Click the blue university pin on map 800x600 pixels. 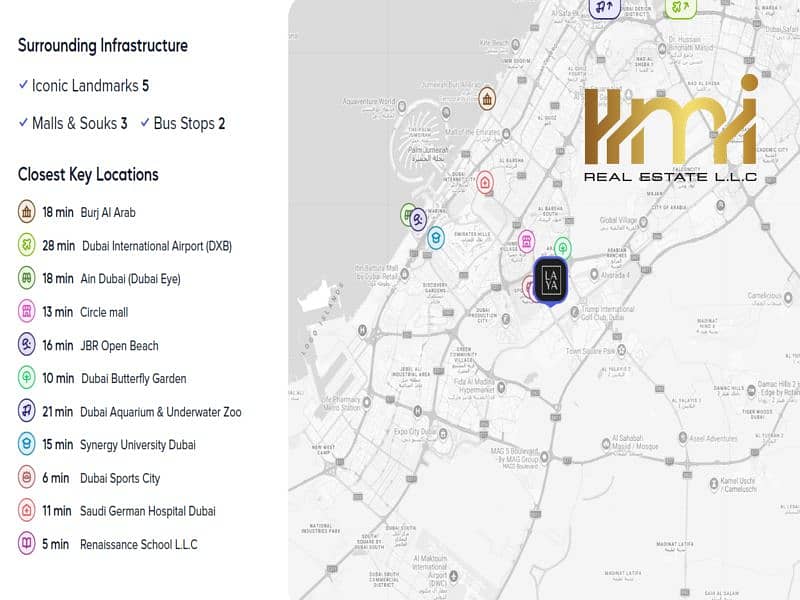pyautogui.click(x=436, y=238)
